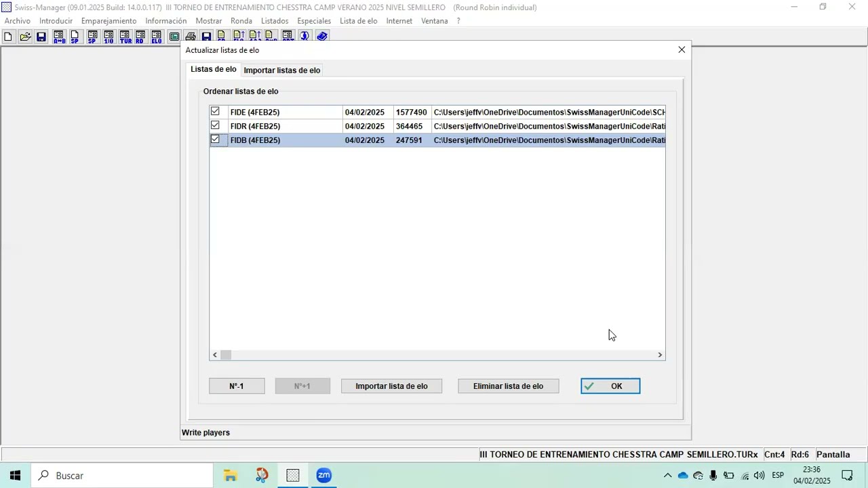Image resolution: width=868 pixels, height=488 pixels.
Task: Show hidden system tray icons
Action: (668, 476)
